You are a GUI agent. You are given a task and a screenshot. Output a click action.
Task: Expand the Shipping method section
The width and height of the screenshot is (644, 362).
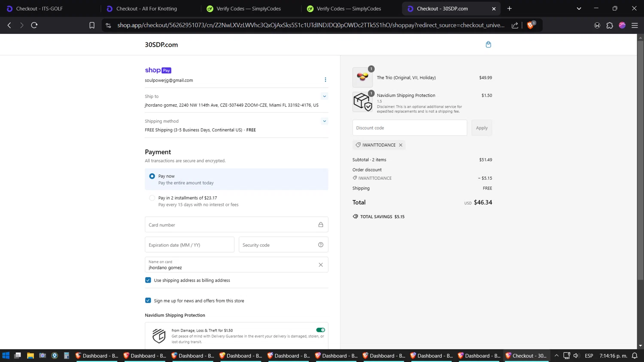tap(325, 121)
